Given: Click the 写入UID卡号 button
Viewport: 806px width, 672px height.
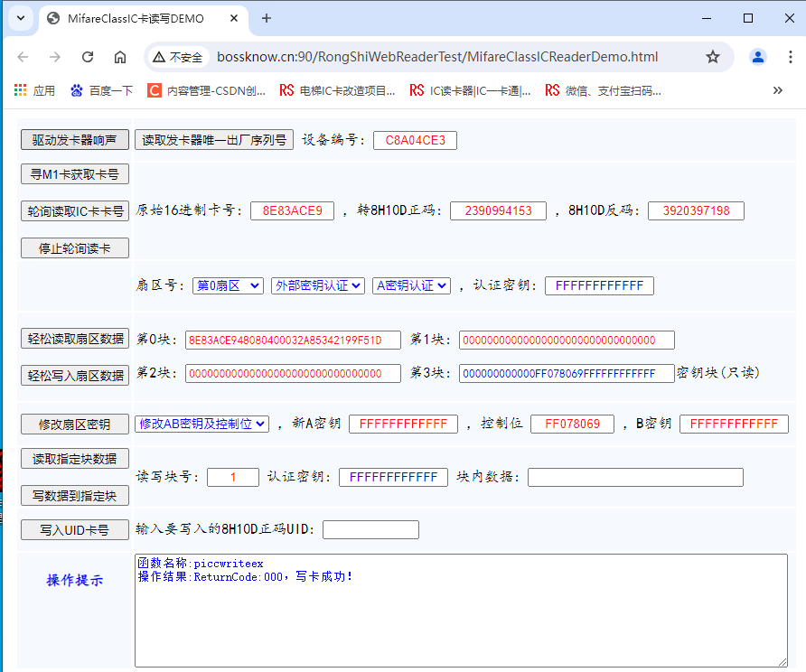Looking at the screenshot, I should click(74, 530).
